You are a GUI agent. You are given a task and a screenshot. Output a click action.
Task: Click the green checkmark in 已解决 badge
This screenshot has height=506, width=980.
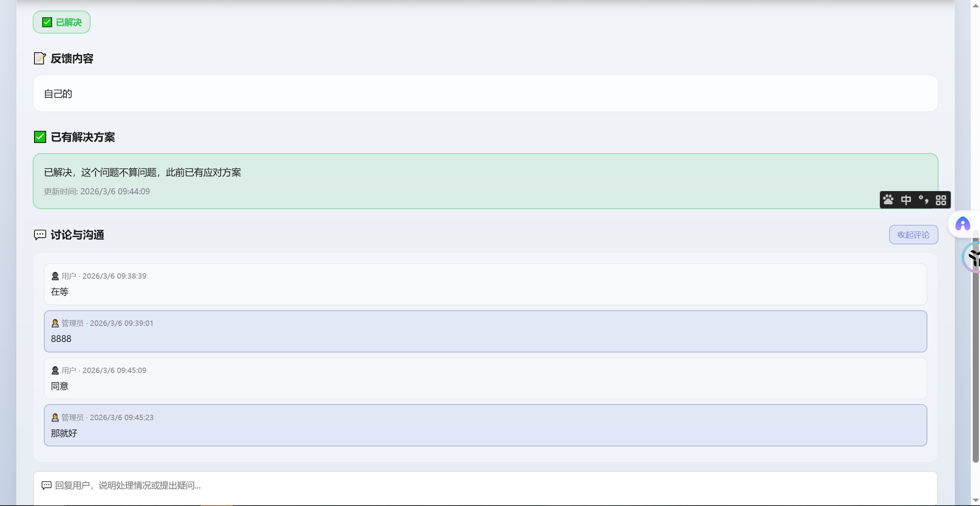pos(47,22)
